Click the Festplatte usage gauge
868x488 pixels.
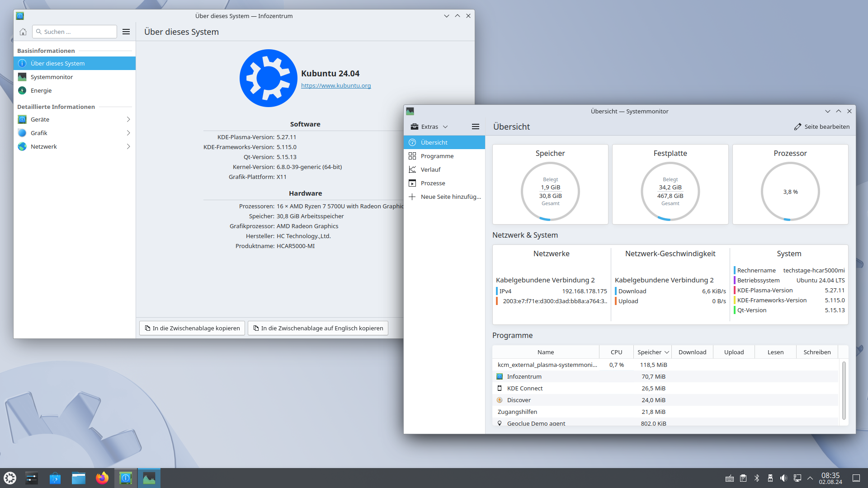[670, 192]
